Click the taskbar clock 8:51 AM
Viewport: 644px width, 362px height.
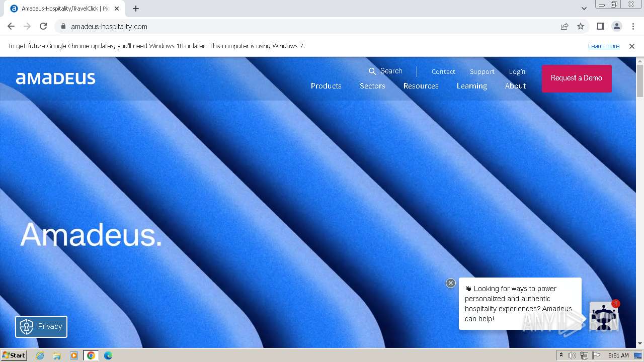tap(618, 355)
